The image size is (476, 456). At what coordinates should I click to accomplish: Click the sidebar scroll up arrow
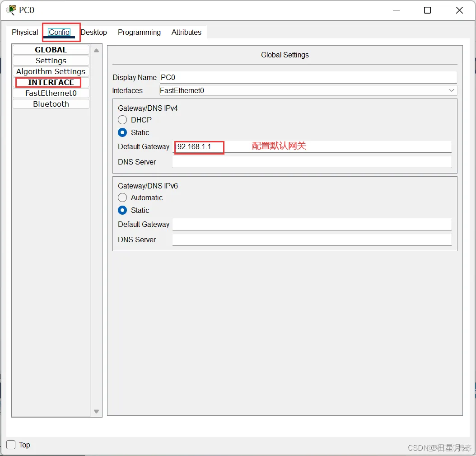tap(97, 51)
